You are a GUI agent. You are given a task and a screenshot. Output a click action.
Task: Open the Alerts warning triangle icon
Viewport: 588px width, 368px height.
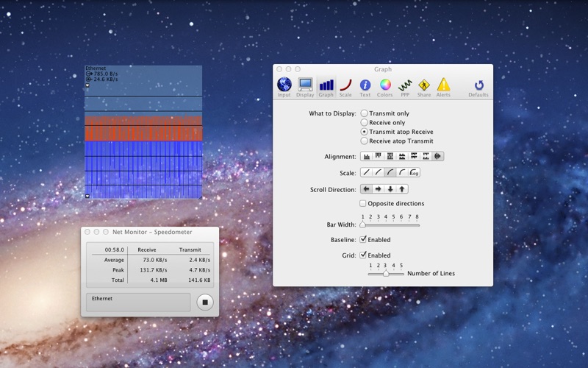pos(443,85)
